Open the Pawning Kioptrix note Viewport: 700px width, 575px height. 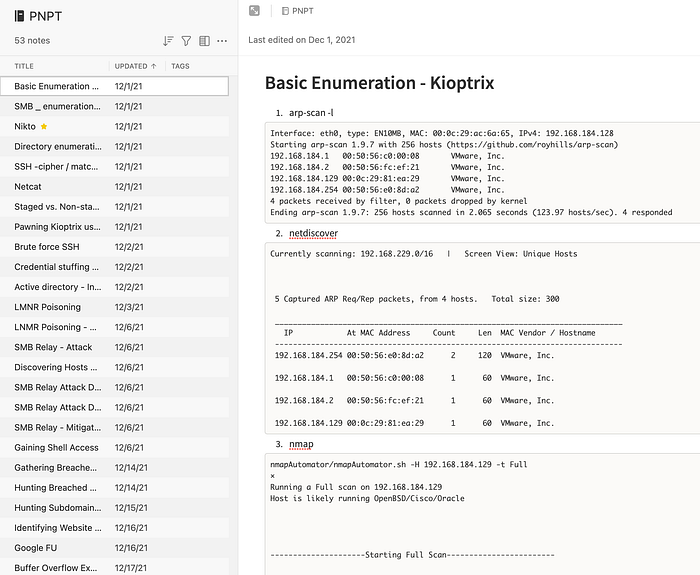click(x=114, y=227)
